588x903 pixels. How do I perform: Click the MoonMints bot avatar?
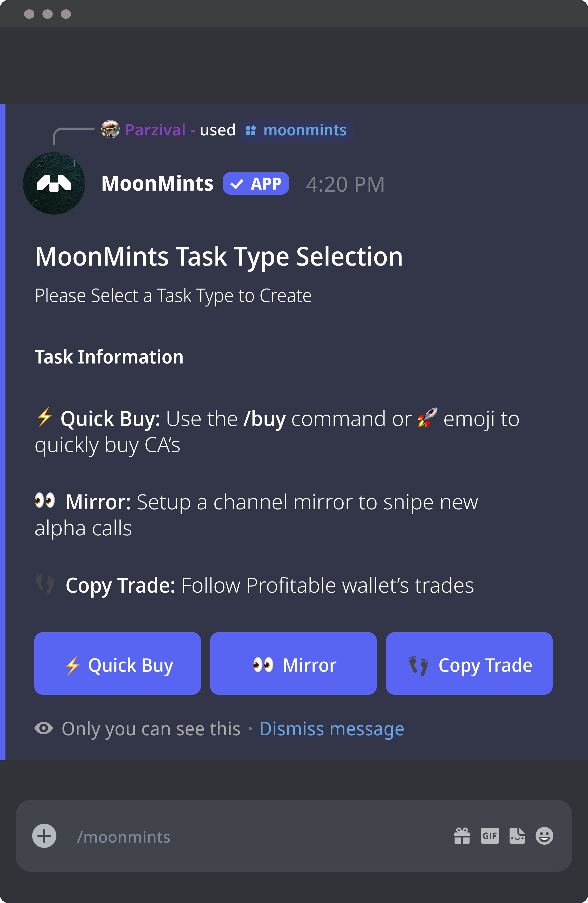(x=54, y=183)
